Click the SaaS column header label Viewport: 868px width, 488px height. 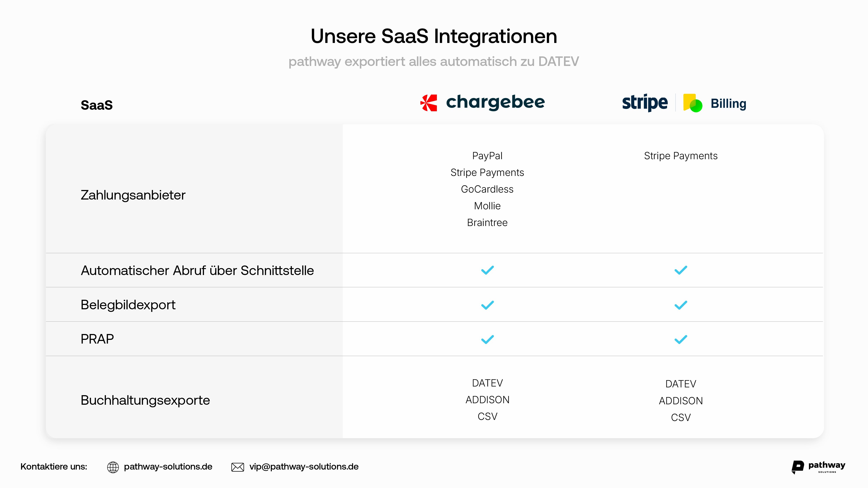[97, 105]
